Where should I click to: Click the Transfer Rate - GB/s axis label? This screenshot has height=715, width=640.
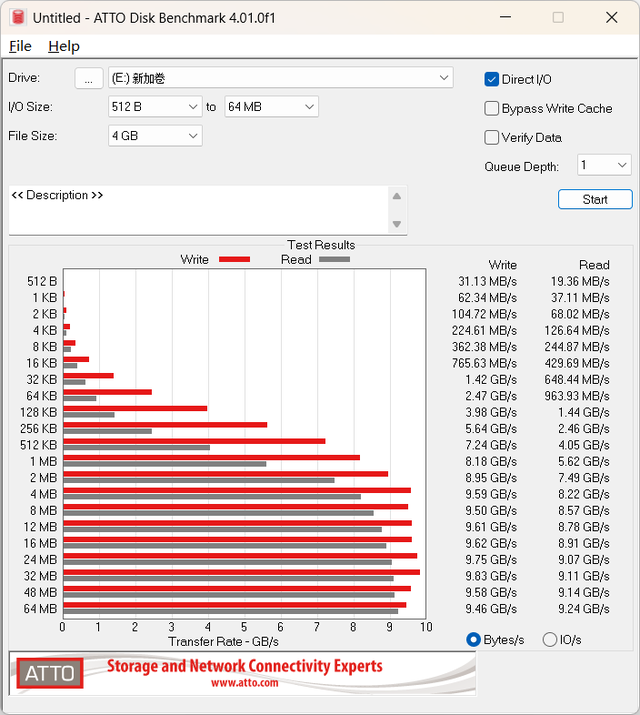coord(223,642)
